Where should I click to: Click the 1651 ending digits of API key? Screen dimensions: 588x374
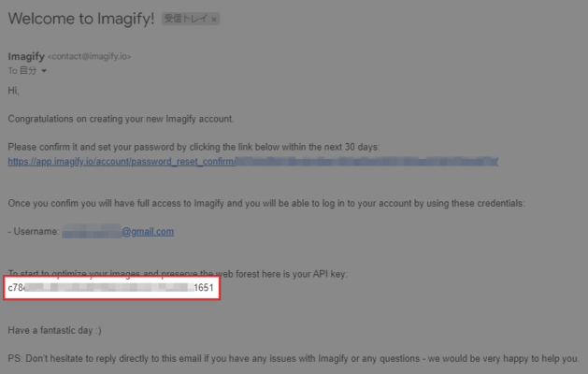tap(204, 288)
